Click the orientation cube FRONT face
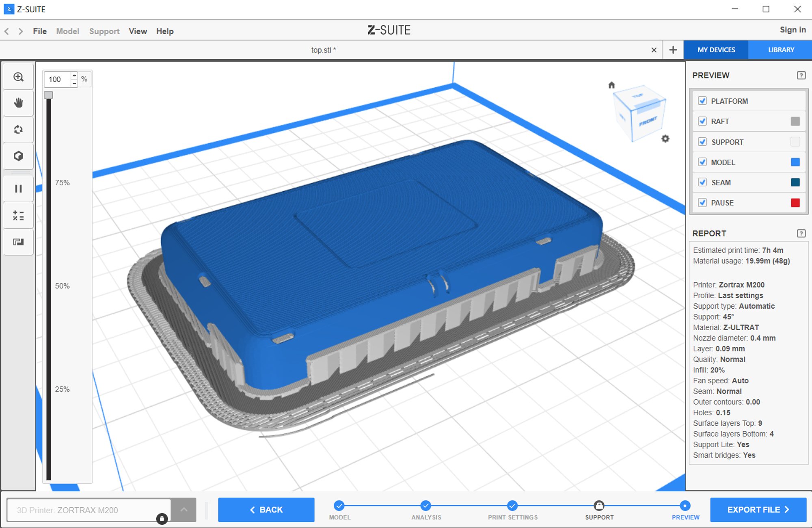Image resolution: width=812 pixels, height=528 pixels. coord(648,121)
